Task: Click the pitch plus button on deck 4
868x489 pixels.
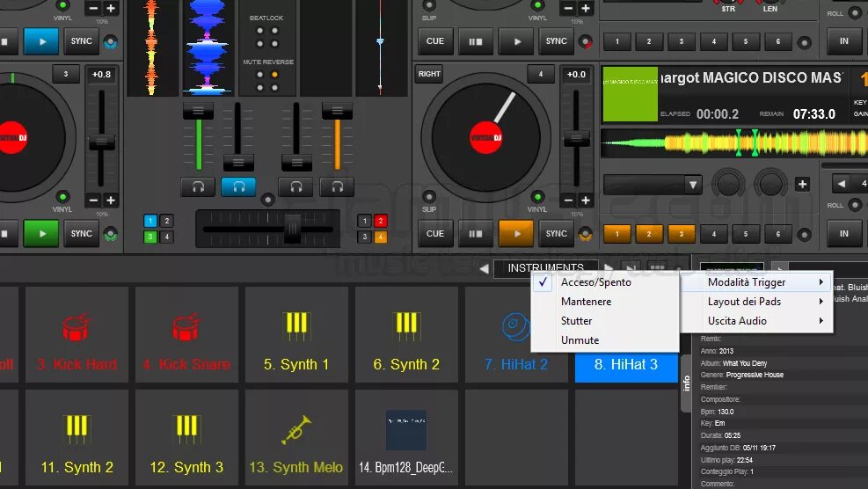Action: tap(586, 201)
